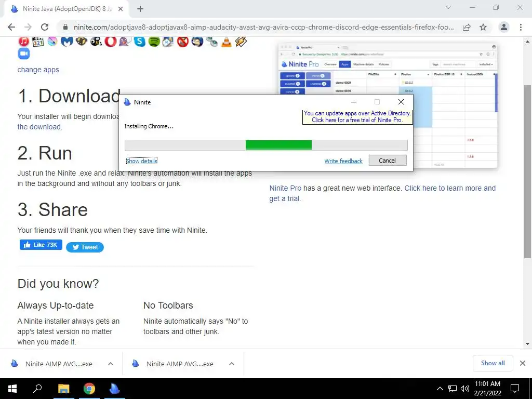Open a new tab with the plus button

[140, 9]
